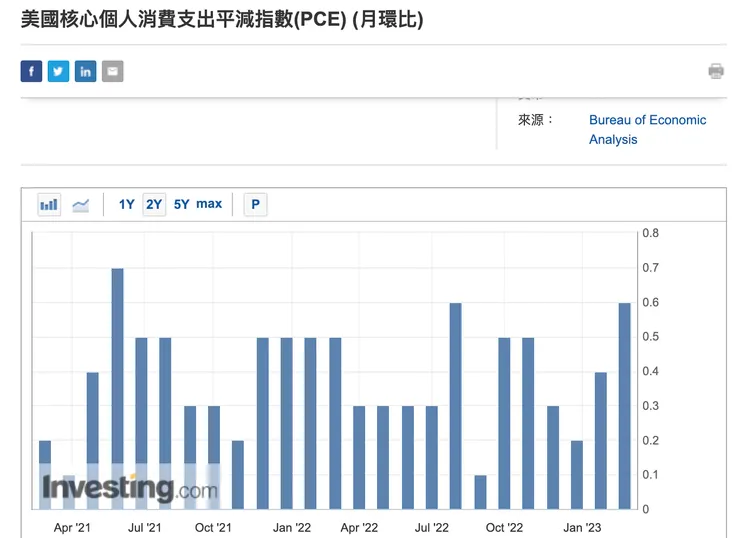Image resolution: width=740 pixels, height=538 pixels.
Task: Click the 'Apr '21' axis label
Action: pos(72,528)
